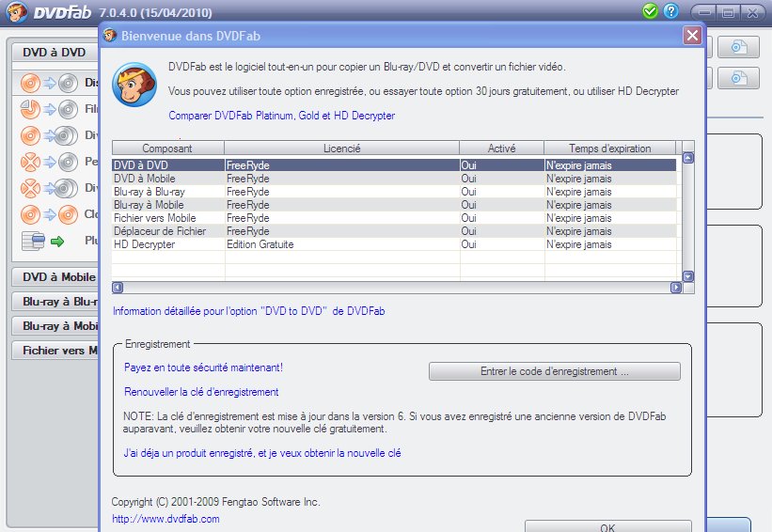772x532 pixels.
Task: Click the table's scroll left arrow
Action: click(x=118, y=288)
